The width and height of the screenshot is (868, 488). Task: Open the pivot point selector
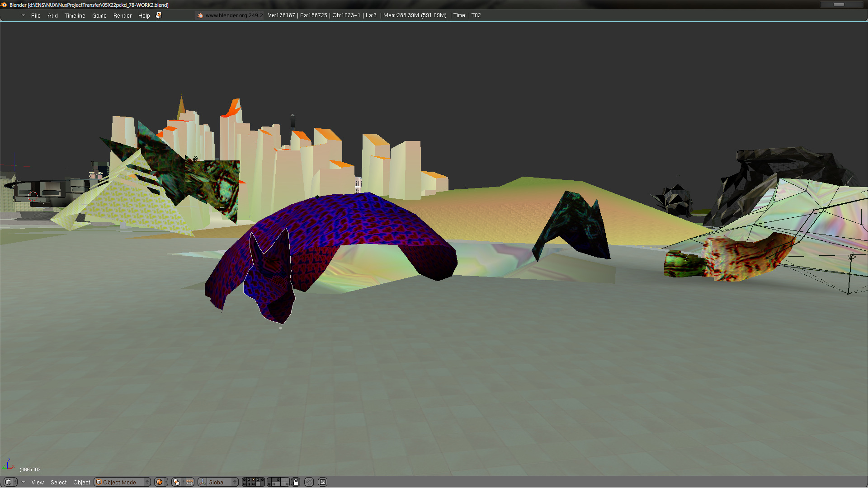(x=178, y=482)
